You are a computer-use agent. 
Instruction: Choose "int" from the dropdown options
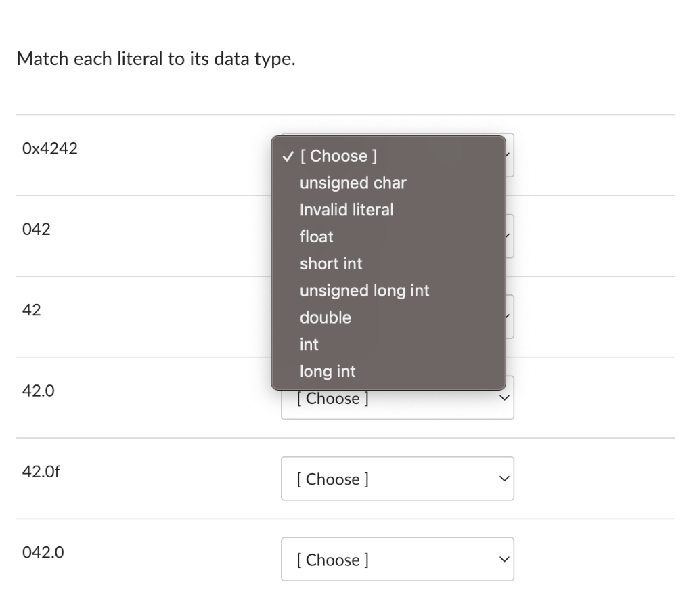tap(309, 345)
